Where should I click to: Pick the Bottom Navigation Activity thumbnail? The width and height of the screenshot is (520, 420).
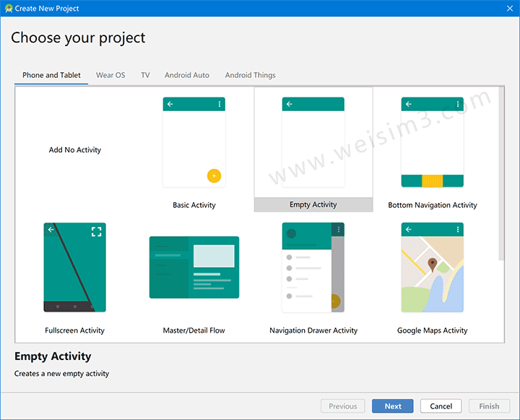coord(432,142)
